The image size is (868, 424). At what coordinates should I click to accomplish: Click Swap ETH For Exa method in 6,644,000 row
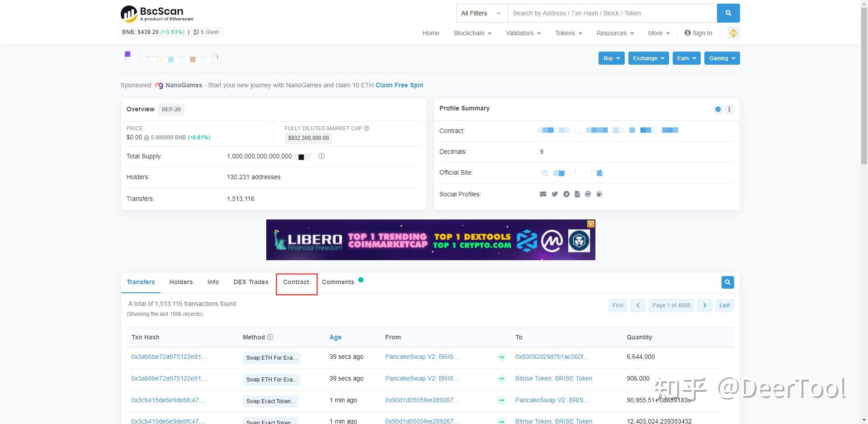[x=271, y=358]
